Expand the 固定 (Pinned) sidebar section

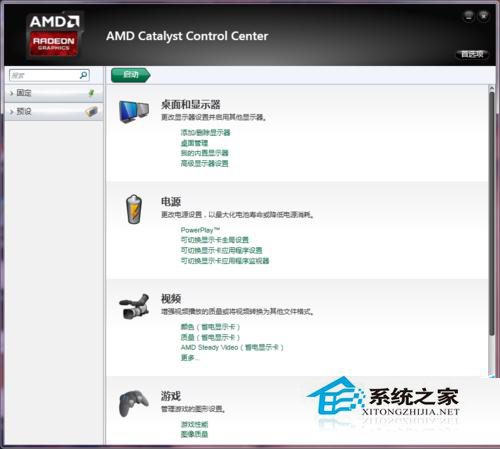[x=54, y=93]
